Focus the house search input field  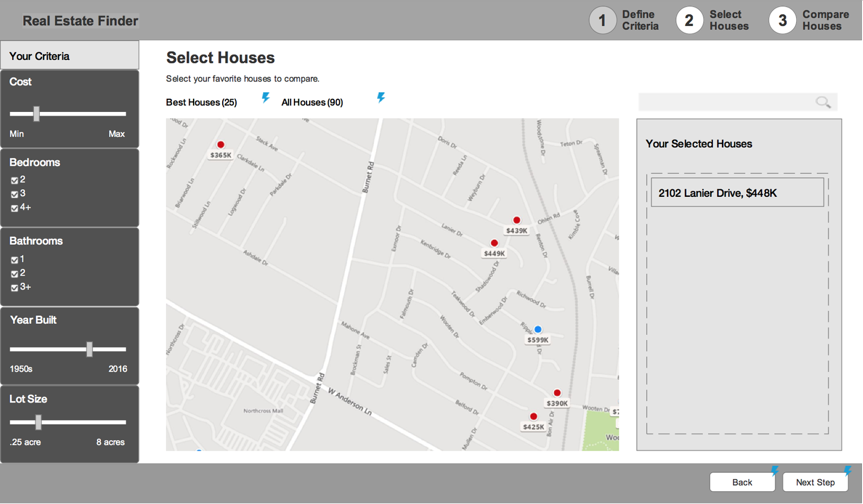click(x=738, y=102)
